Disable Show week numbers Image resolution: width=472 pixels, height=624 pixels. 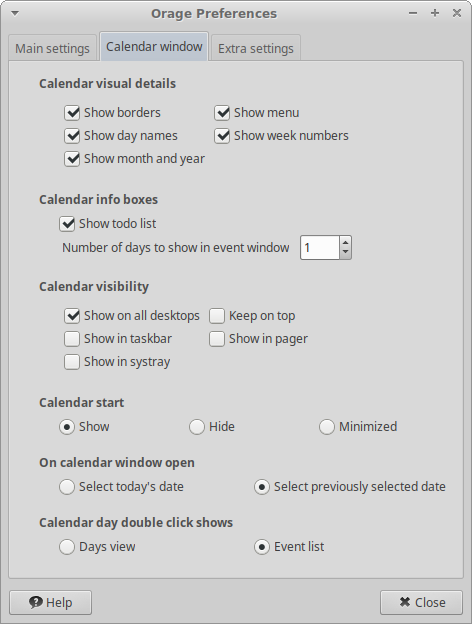[222, 136]
